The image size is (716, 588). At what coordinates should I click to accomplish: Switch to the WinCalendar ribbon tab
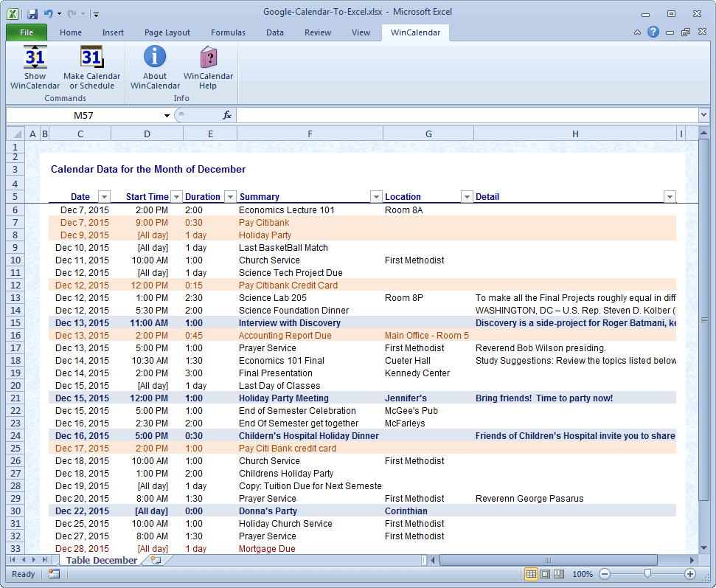coord(414,32)
